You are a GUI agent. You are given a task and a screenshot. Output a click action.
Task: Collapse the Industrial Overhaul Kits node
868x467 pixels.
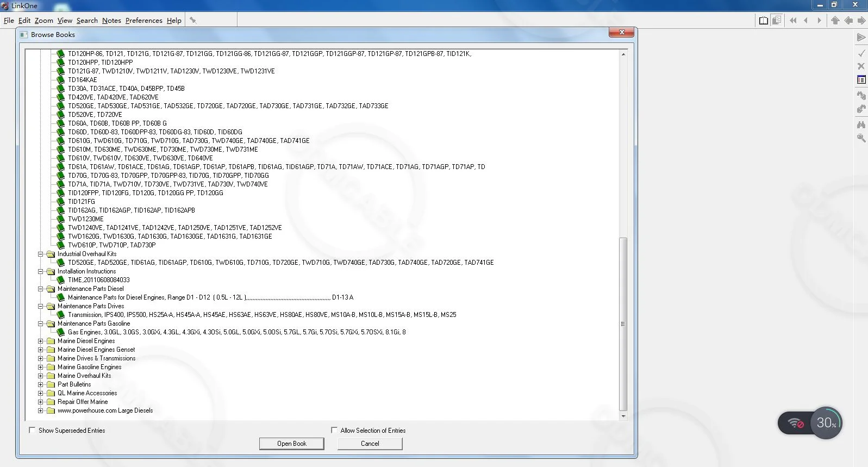click(40, 254)
